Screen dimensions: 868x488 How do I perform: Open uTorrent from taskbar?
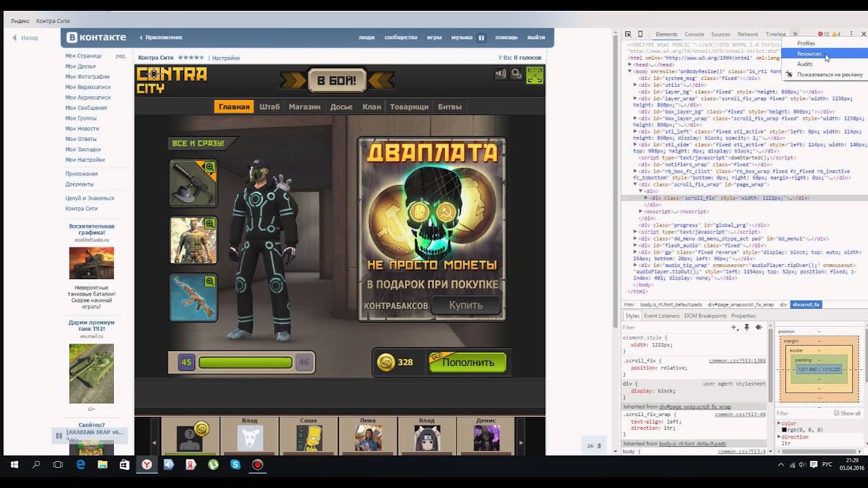click(213, 465)
